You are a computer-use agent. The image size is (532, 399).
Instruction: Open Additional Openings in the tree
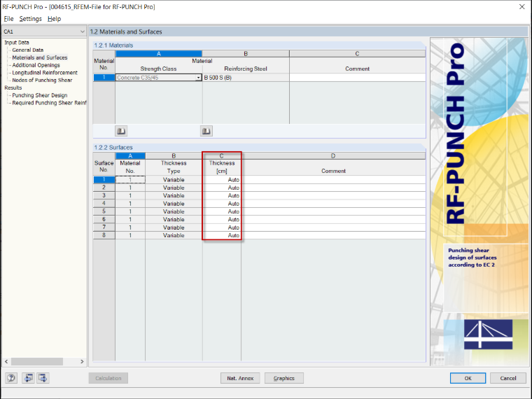36,65
